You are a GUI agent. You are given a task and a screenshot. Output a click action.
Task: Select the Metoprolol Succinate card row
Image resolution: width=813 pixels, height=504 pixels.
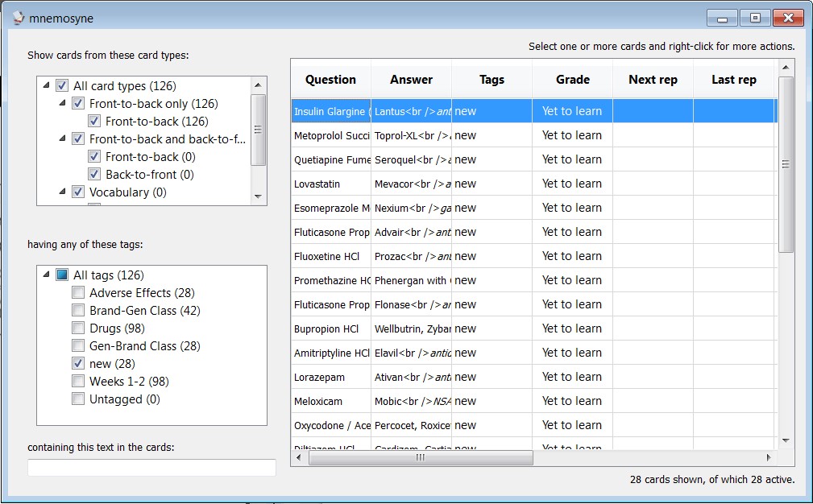pos(330,135)
